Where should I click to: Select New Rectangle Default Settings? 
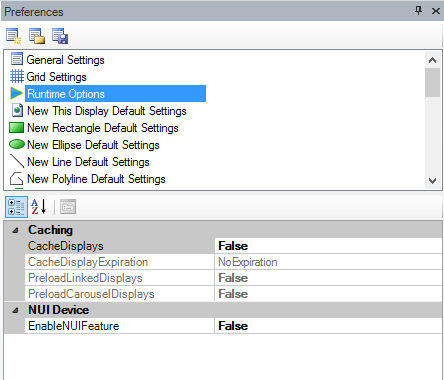tap(103, 128)
